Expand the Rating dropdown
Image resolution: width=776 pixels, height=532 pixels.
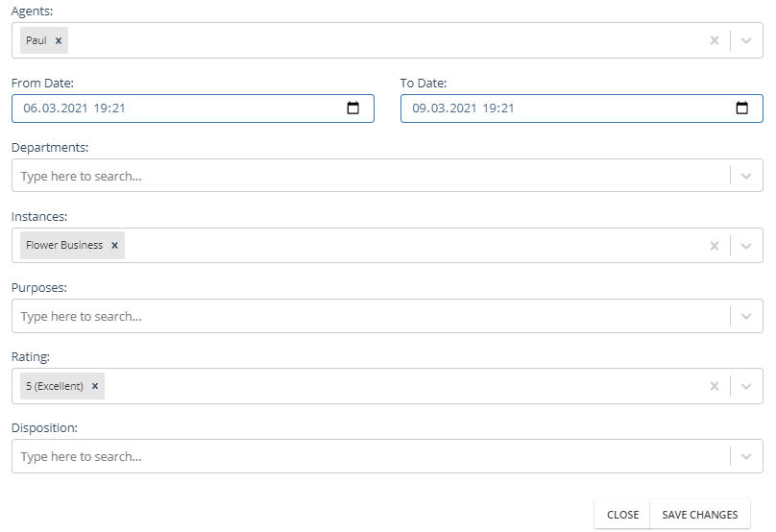point(746,386)
